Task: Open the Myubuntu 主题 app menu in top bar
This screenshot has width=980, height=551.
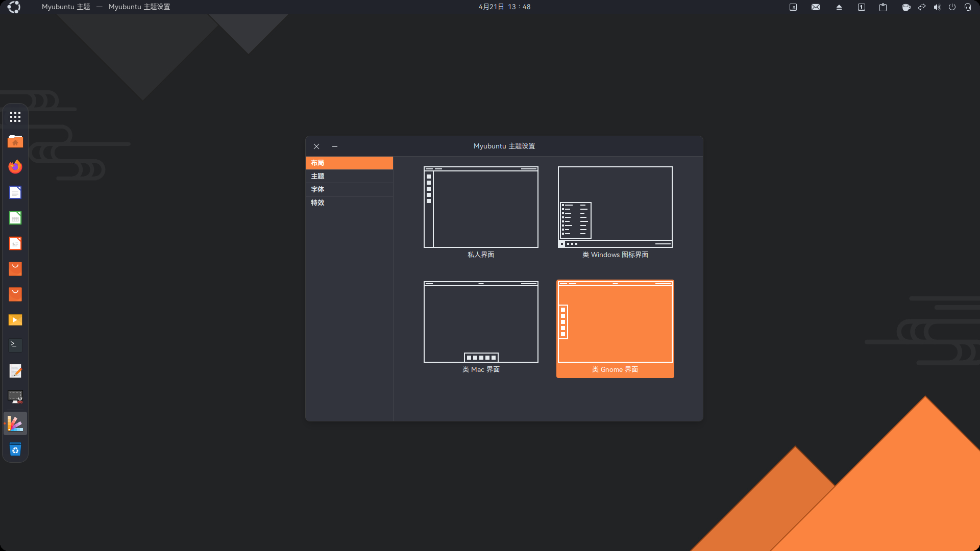Action: click(x=66, y=7)
